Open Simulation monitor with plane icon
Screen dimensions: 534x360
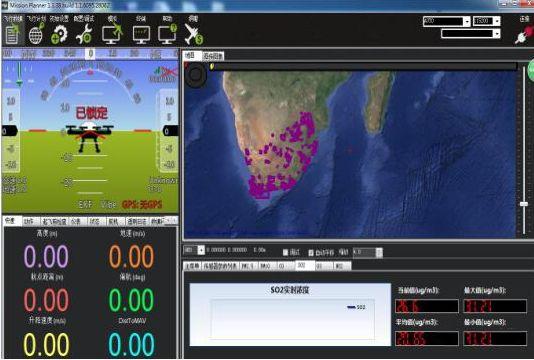[x=112, y=35]
